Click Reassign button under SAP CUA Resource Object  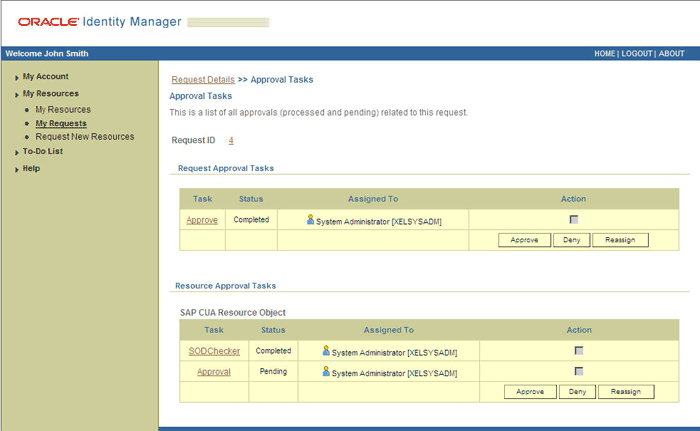click(626, 392)
